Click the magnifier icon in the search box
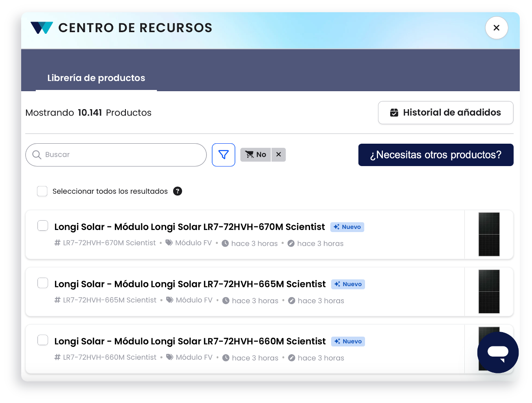The height and width of the screenshot is (403, 532). click(37, 155)
